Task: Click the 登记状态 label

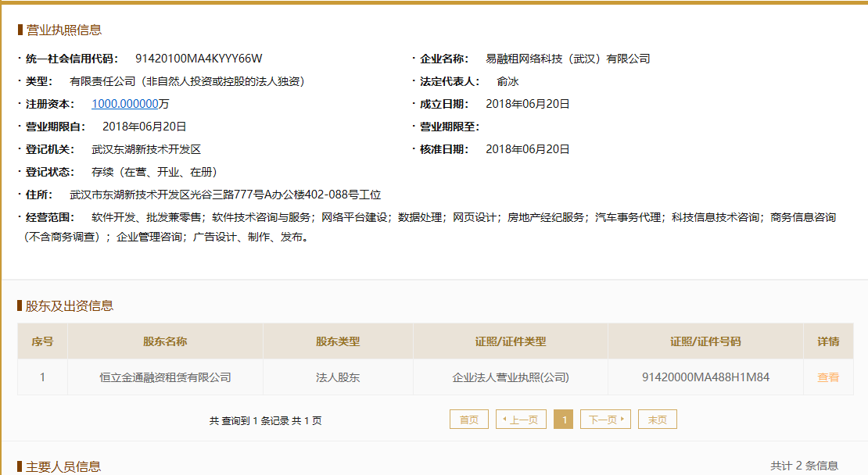Action: tap(50, 172)
